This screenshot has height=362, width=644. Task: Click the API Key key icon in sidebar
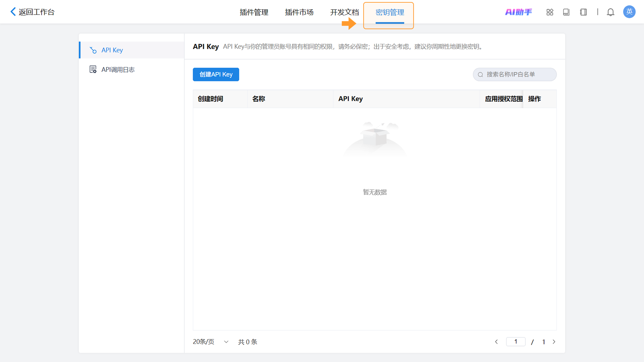pos(93,50)
